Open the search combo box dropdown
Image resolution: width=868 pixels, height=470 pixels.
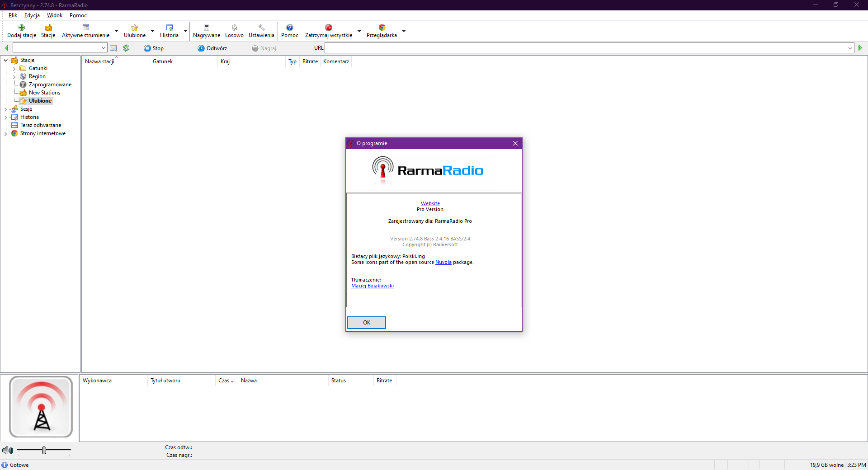pos(104,48)
